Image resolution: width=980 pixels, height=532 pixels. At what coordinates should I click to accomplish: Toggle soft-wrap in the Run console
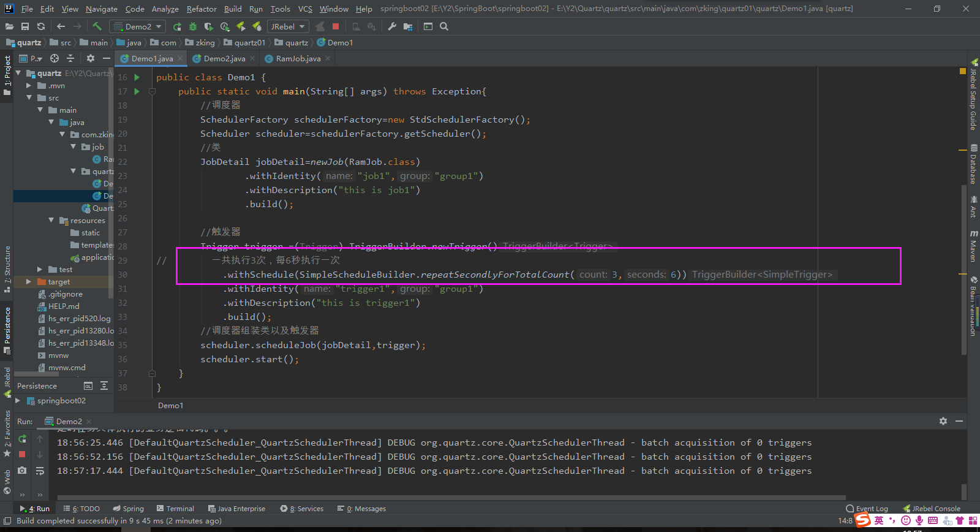tap(40, 470)
